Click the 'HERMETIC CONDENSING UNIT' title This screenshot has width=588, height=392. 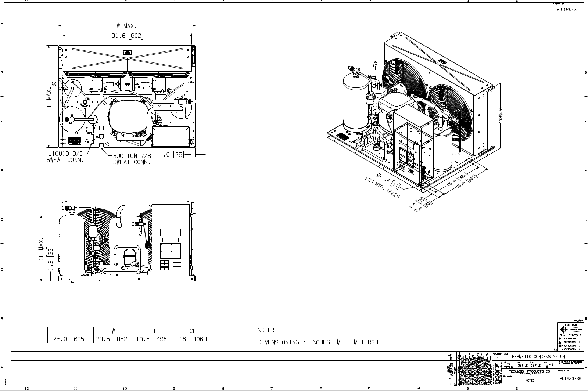tap(541, 356)
